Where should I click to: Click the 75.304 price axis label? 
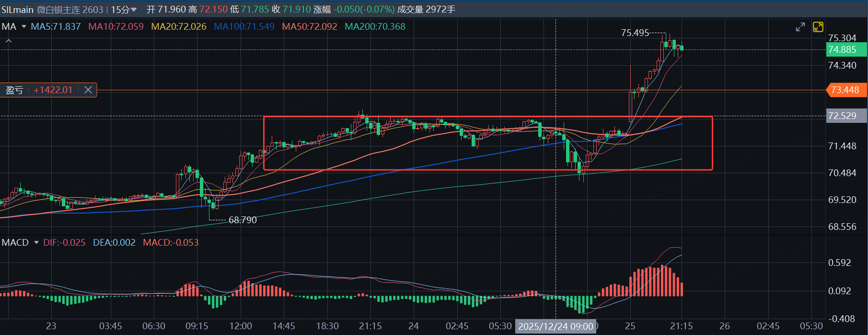pyautogui.click(x=842, y=38)
